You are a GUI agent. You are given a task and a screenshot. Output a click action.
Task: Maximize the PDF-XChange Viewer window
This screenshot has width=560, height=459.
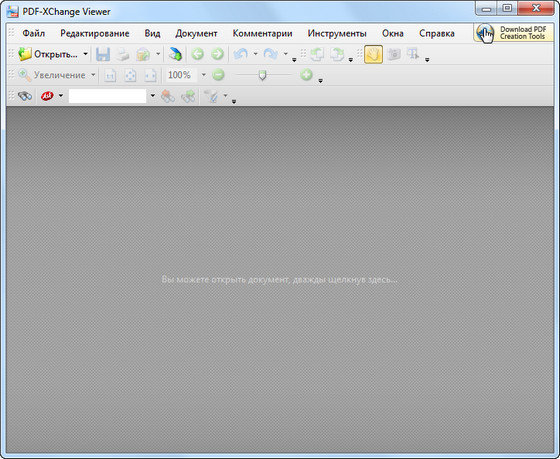tap(507, 8)
